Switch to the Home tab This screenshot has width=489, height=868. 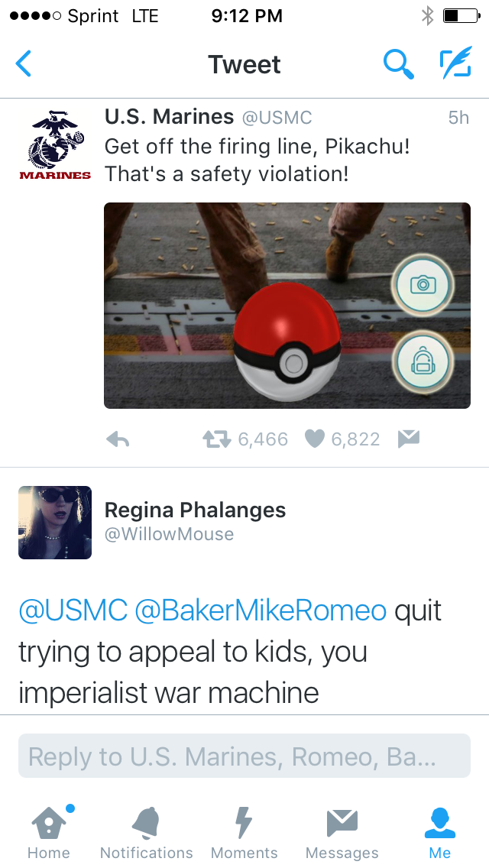[x=49, y=833]
